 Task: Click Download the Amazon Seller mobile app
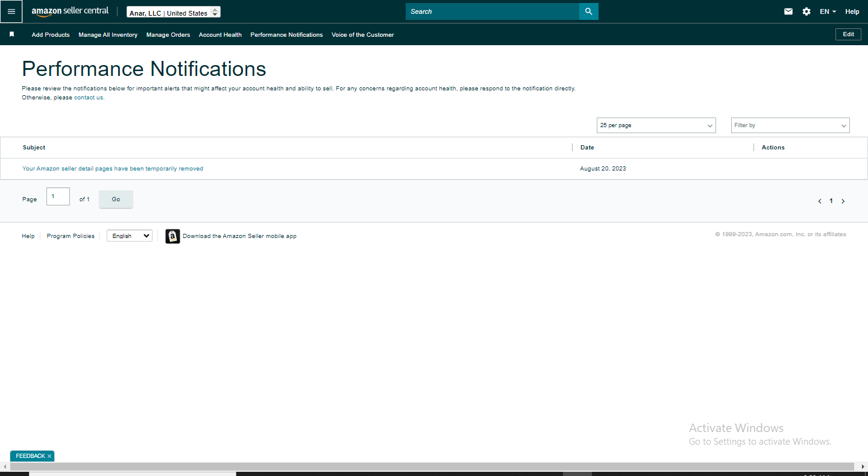(x=239, y=236)
